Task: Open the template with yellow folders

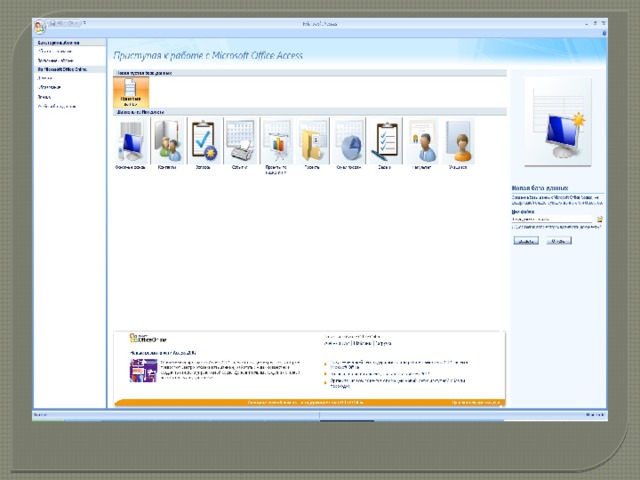Action: (312, 144)
